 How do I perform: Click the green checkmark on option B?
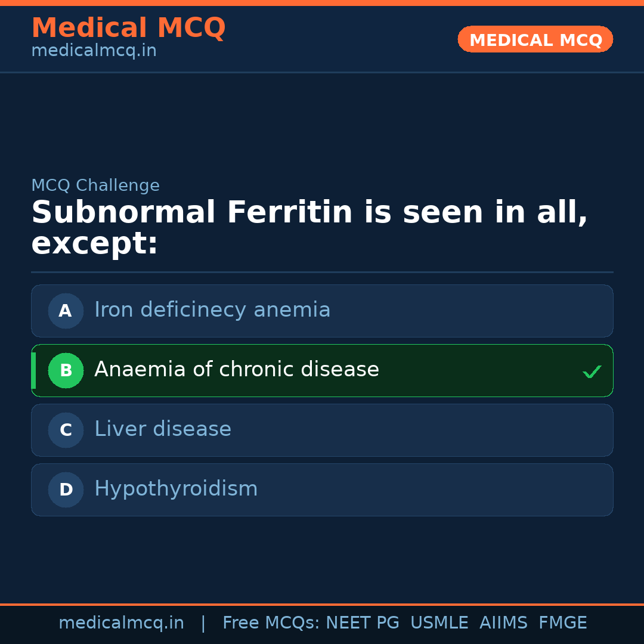tap(592, 372)
